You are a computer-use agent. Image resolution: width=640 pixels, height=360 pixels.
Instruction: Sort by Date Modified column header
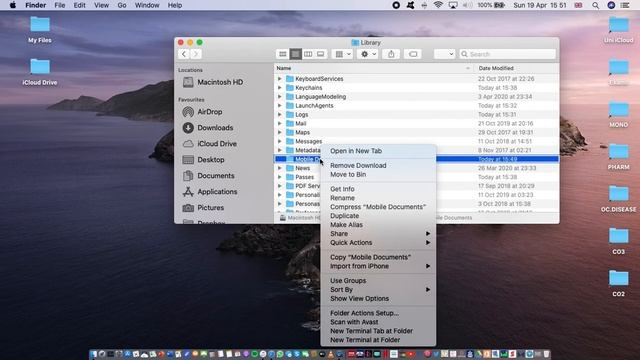click(516, 68)
